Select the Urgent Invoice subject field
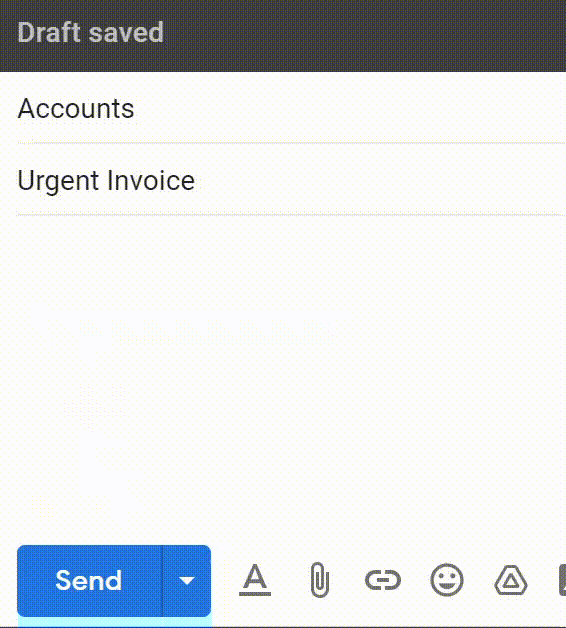Viewport: 566px width, 628px height. click(292, 180)
